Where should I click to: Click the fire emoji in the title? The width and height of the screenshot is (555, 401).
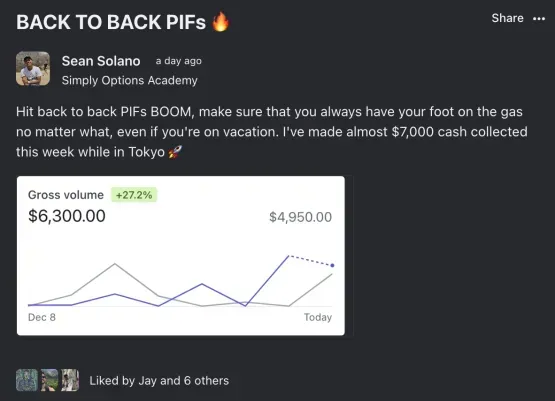click(220, 22)
